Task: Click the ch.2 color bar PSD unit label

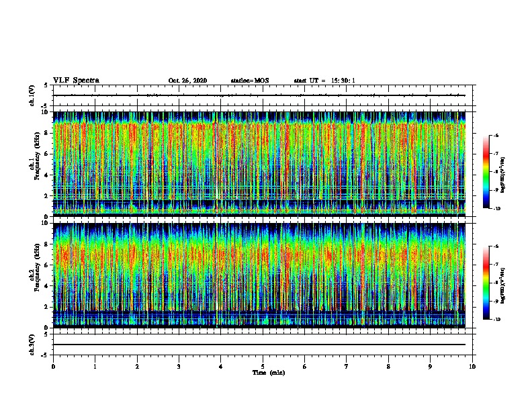Action: point(502,285)
